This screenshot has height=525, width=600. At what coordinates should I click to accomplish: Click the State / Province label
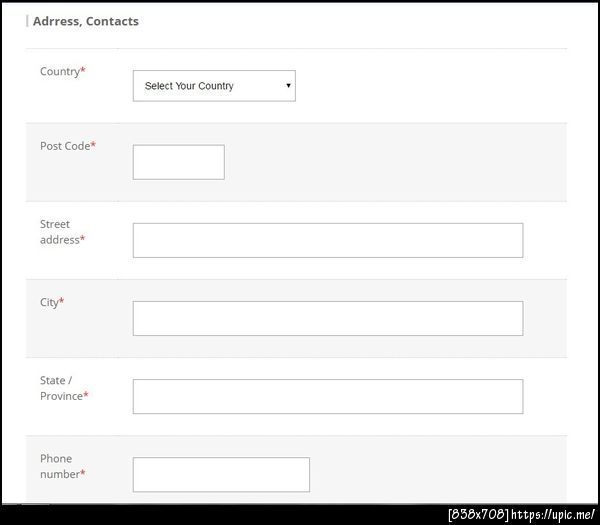point(60,388)
